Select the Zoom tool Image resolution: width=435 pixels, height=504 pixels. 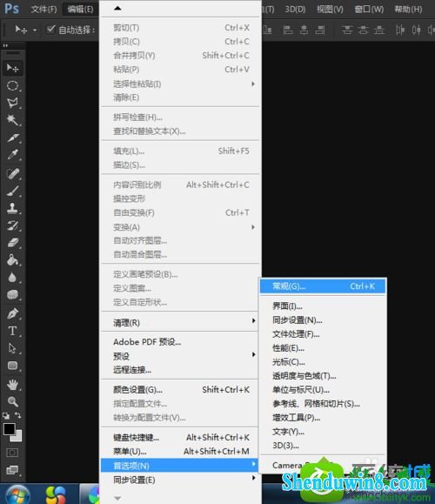[12, 401]
